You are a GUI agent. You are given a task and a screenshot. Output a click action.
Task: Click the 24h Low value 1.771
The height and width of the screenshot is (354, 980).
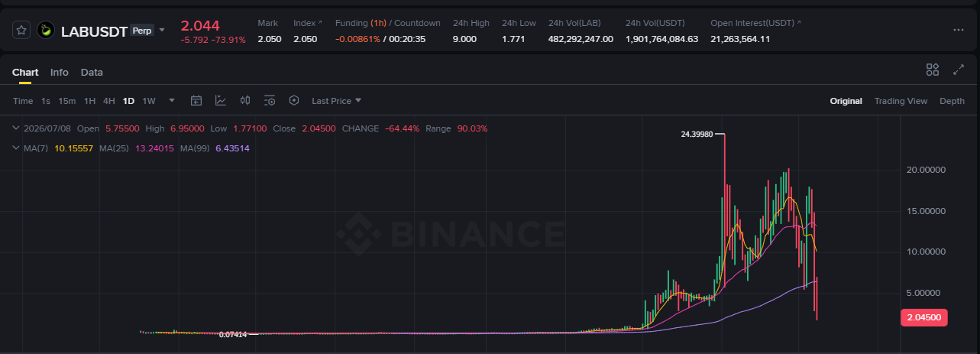[513, 39]
